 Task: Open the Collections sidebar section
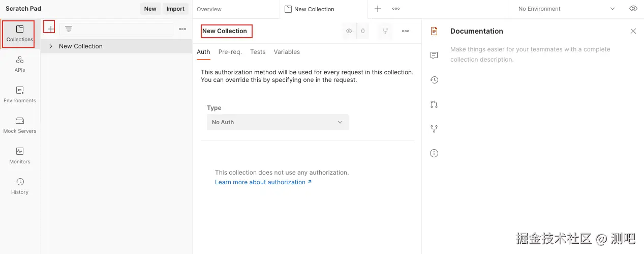19,34
